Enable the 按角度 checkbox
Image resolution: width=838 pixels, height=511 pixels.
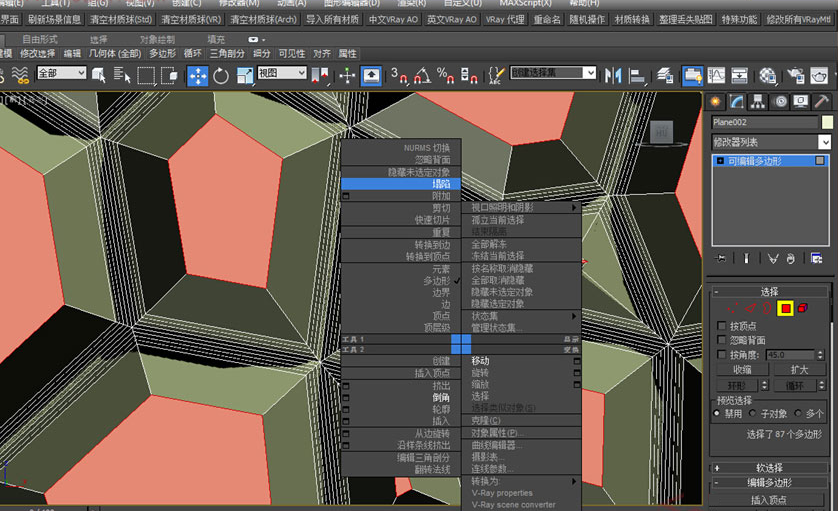click(721, 354)
